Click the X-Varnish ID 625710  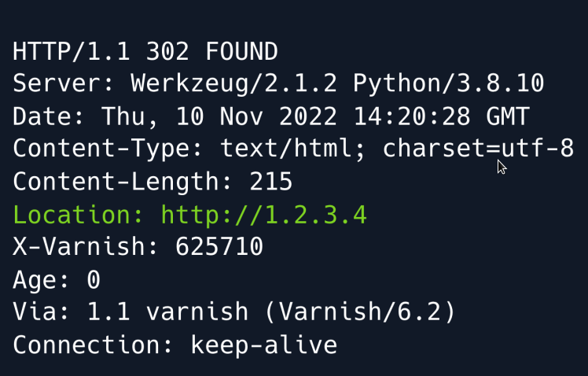click(219, 247)
